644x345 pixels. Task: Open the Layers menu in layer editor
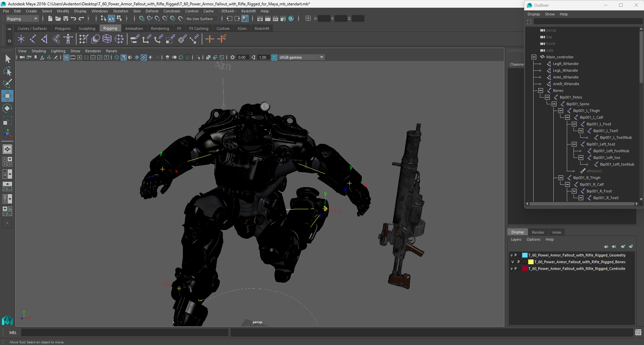click(x=516, y=239)
